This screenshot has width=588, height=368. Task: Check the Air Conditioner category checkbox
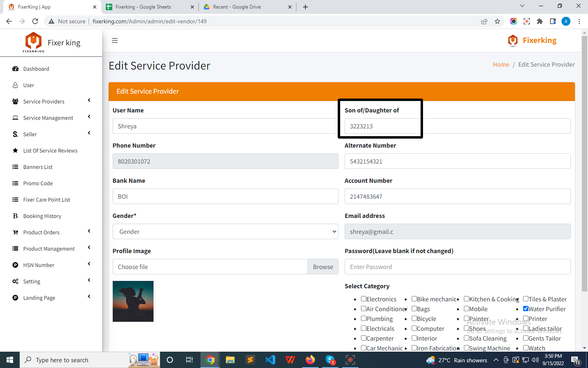click(363, 309)
